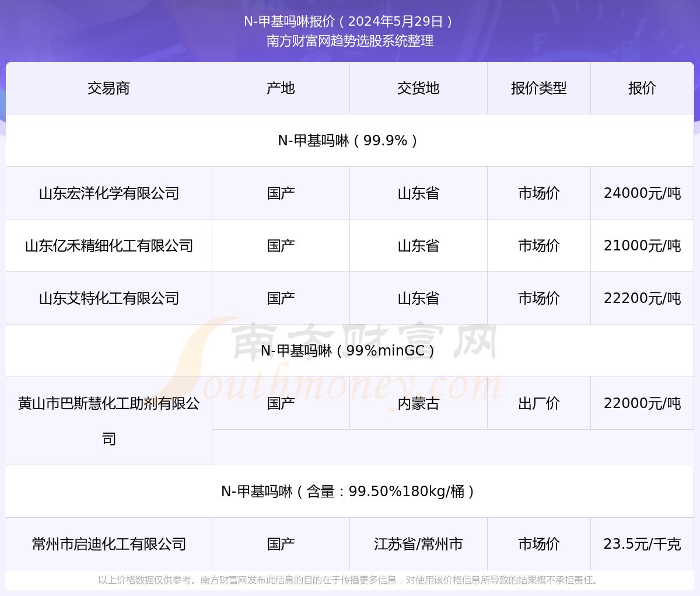The image size is (700, 596).
Task: Click section row 'N-甲基吗啉（99.9%）'
Action: pos(350,141)
